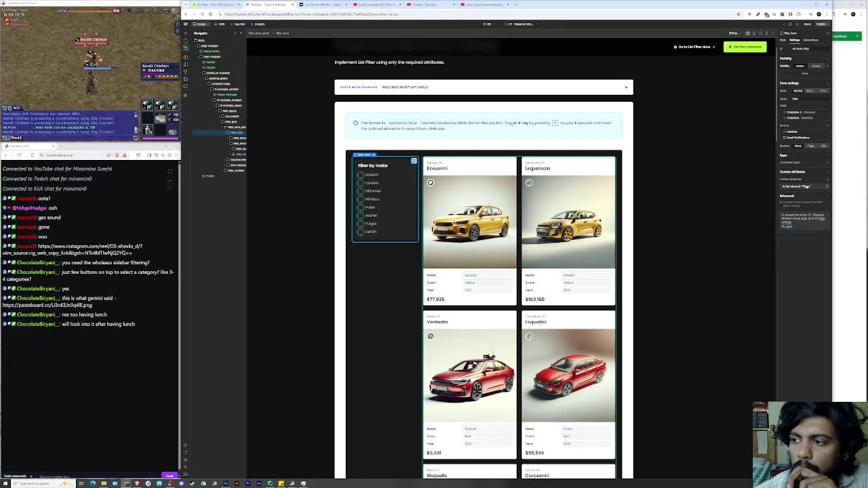Toggle Email Notifications in Send to
Screen dimensions: 868x488
tap(799, 138)
